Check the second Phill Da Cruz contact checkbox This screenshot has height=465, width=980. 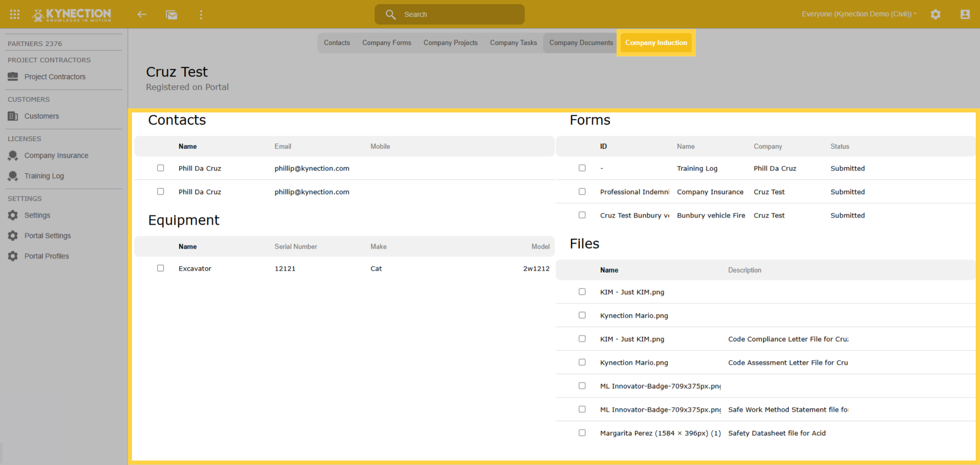[160, 191]
